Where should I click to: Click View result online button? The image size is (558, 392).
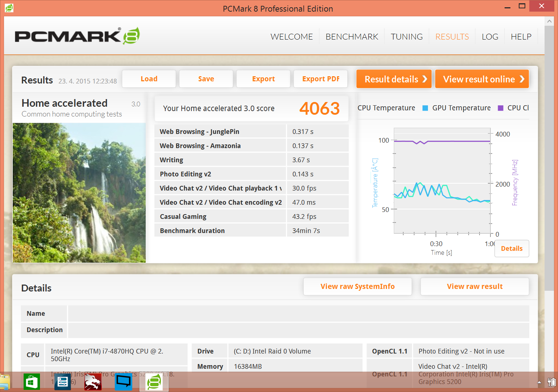pos(482,79)
